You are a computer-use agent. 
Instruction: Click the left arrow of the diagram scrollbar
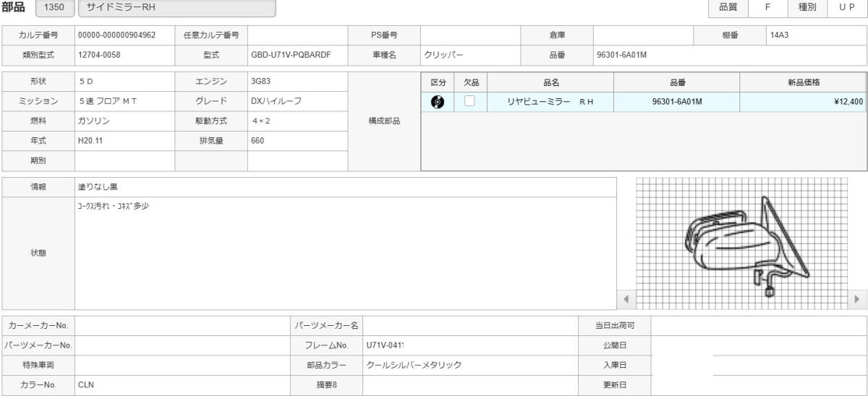(x=626, y=298)
